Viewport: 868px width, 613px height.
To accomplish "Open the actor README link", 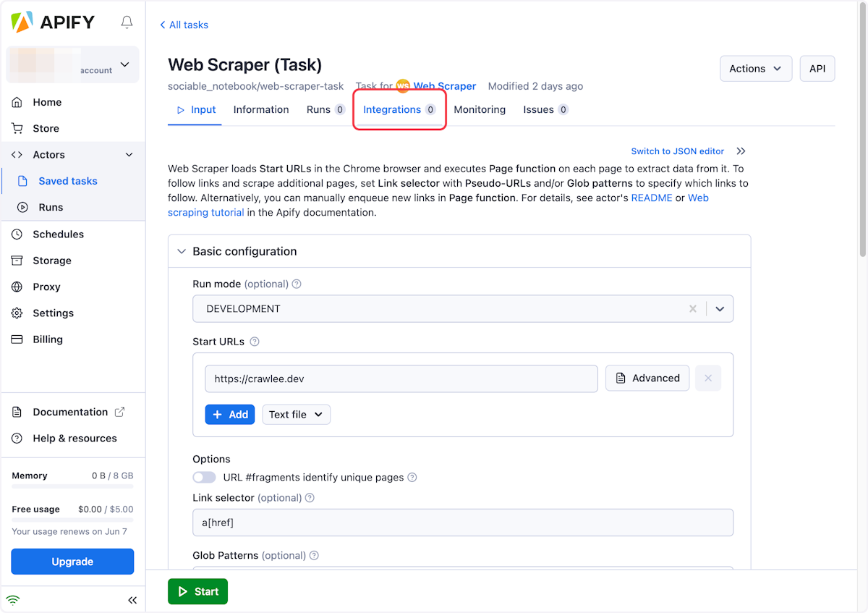I will pyautogui.click(x=652, y=198).
